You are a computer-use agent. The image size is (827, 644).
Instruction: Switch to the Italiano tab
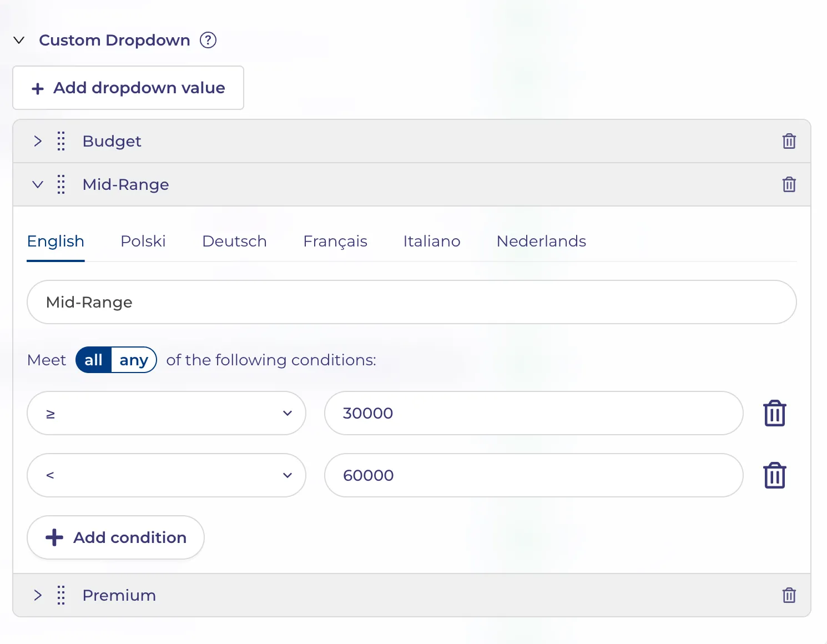(x=432, y=241)
